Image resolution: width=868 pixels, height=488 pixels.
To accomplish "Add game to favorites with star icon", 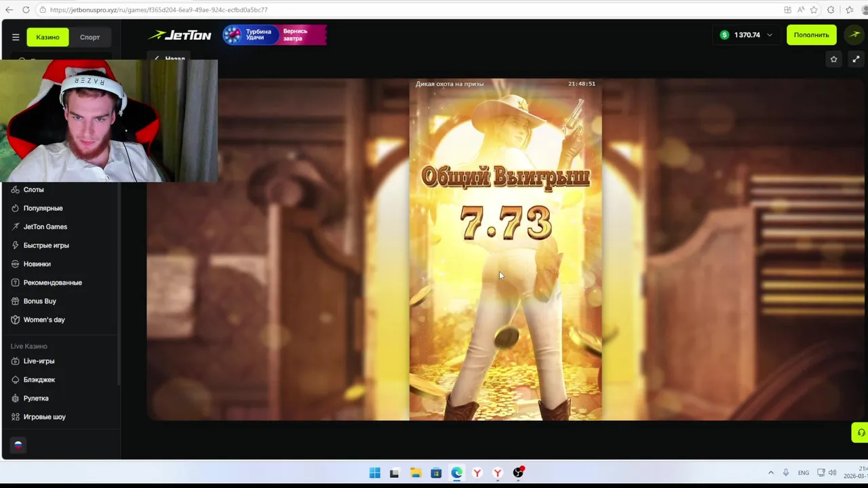I will coord(833,60).
